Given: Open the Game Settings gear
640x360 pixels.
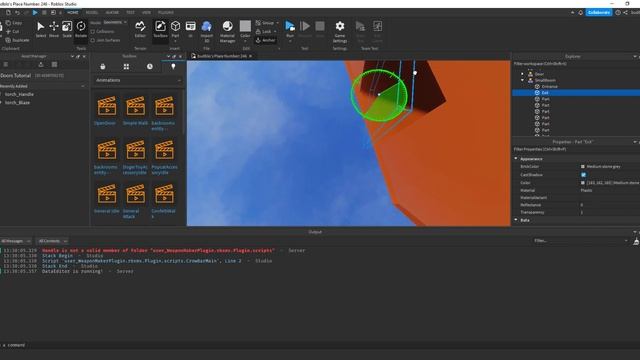Looking at the screenshot, I should pos(340,31).
